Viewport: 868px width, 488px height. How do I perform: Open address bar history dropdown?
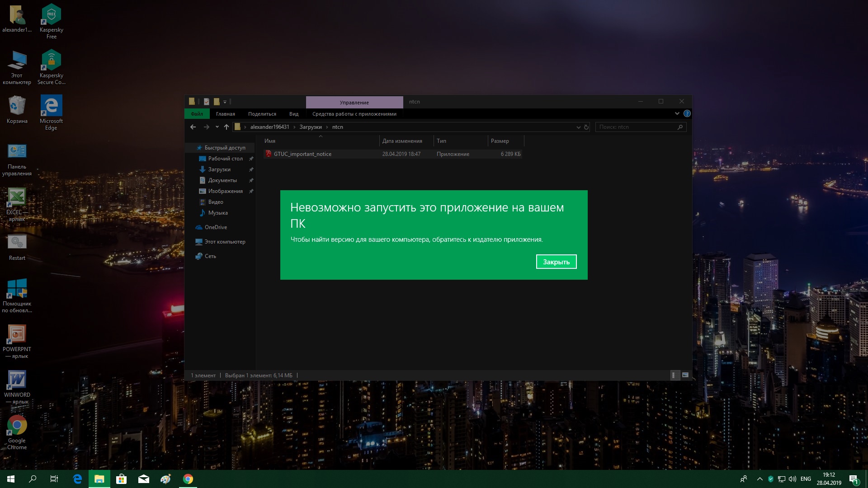[x=578, y=127]
